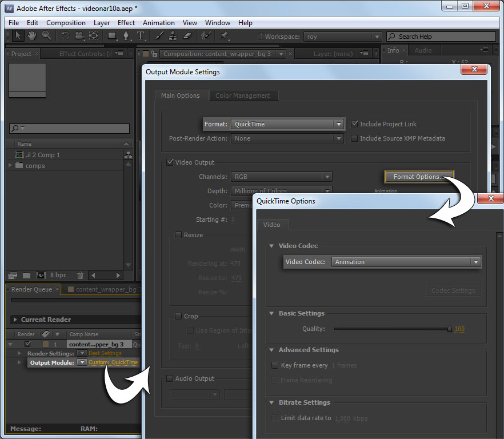Screen dimensions: 504x439
Task: Open the Animation menu
Action: tap(159, 23)
